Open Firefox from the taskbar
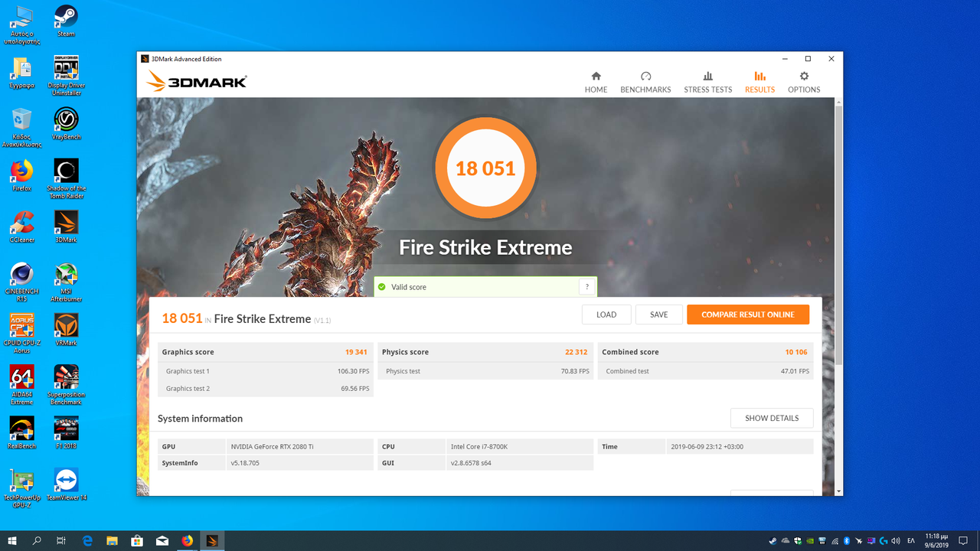This screenshot has height=551, width=980. (x=188, y=540)
